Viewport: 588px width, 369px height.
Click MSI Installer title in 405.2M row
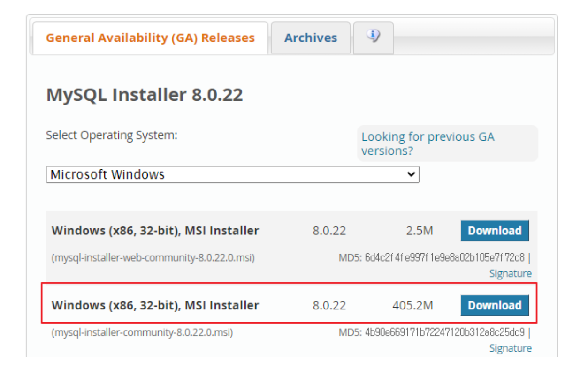click(155, 305)
